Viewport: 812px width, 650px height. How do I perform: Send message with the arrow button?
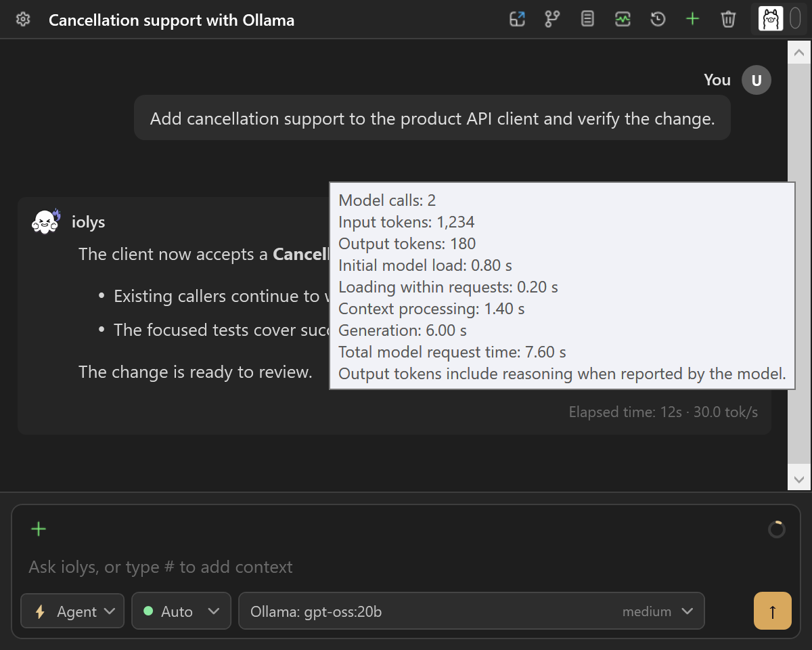click(773, 611)
